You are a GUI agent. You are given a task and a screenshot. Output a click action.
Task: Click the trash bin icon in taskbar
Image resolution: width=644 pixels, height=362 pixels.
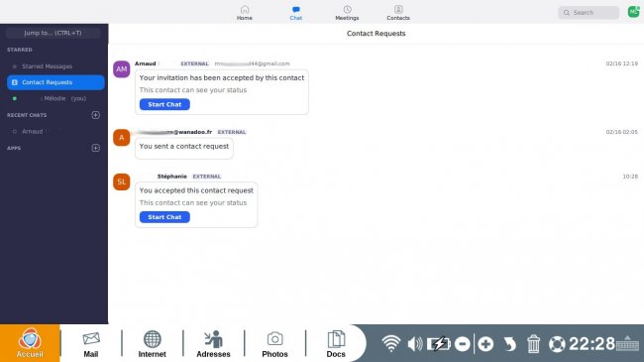pyautogui.click(x=533, y=344)
